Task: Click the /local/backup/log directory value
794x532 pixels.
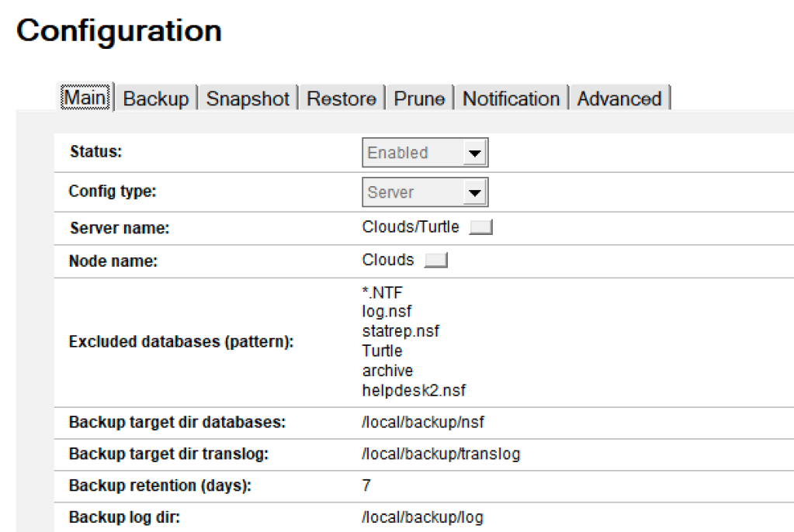Action: pos(422,516)
